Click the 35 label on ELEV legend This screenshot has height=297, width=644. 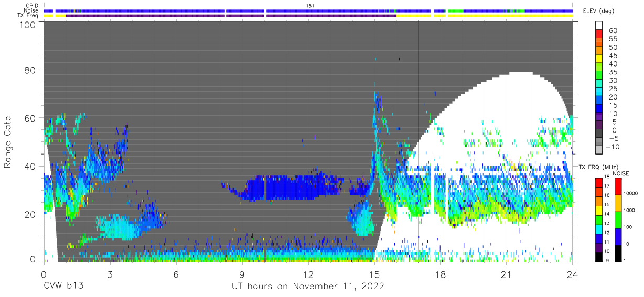tap(613, 72)
